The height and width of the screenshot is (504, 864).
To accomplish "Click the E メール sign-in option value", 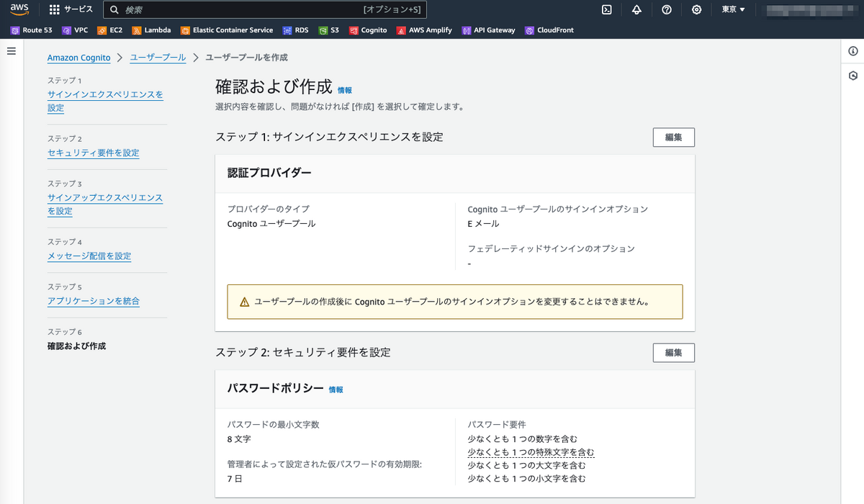I will point(483,224).
